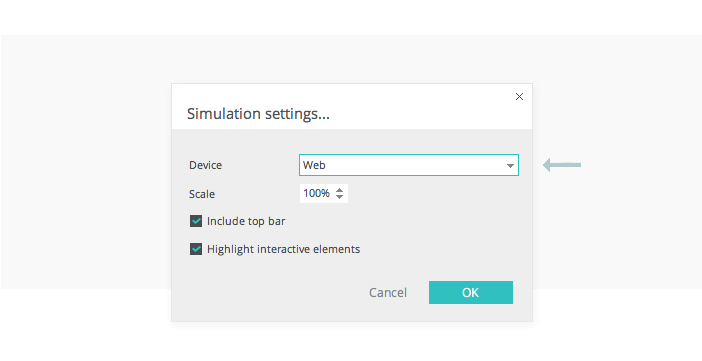702x361 pixels.
Task: Open the Device dropdown showing Web
Action: tap(409, 165)
